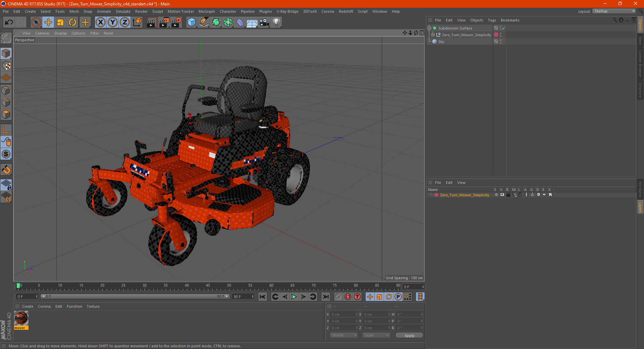Screen dimensions: 644x349
Task: Toggle the Y axis lock
Action: pyautogui.click(x=113, y=22)
